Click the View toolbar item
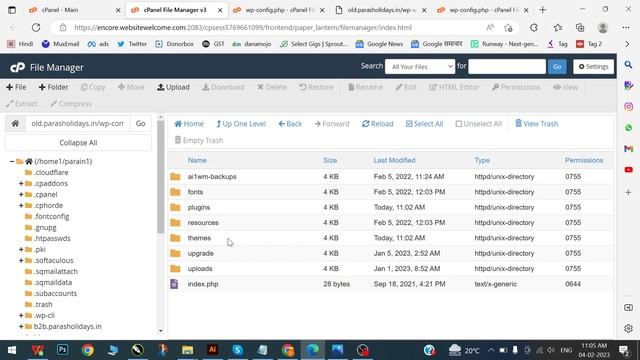 [566, 87]
